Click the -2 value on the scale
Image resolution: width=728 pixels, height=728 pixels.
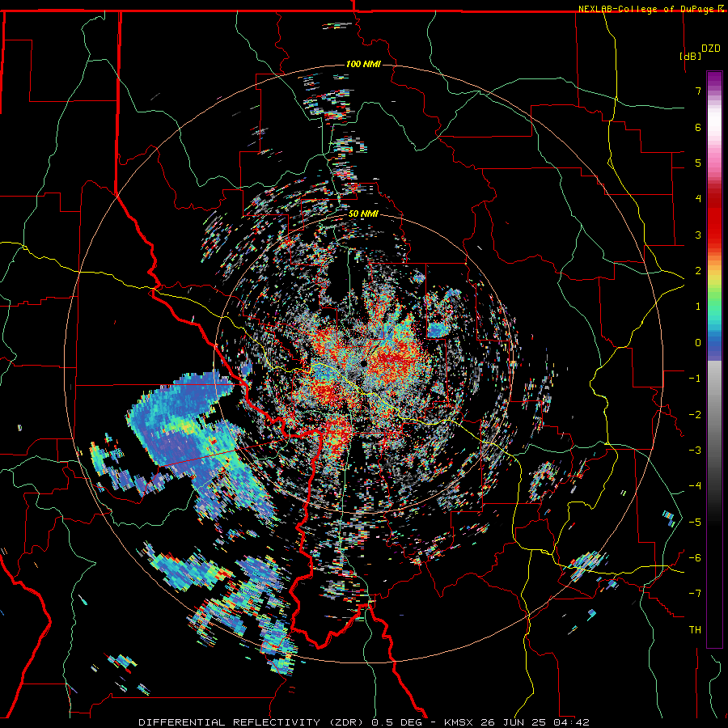[x=695, y=415]
